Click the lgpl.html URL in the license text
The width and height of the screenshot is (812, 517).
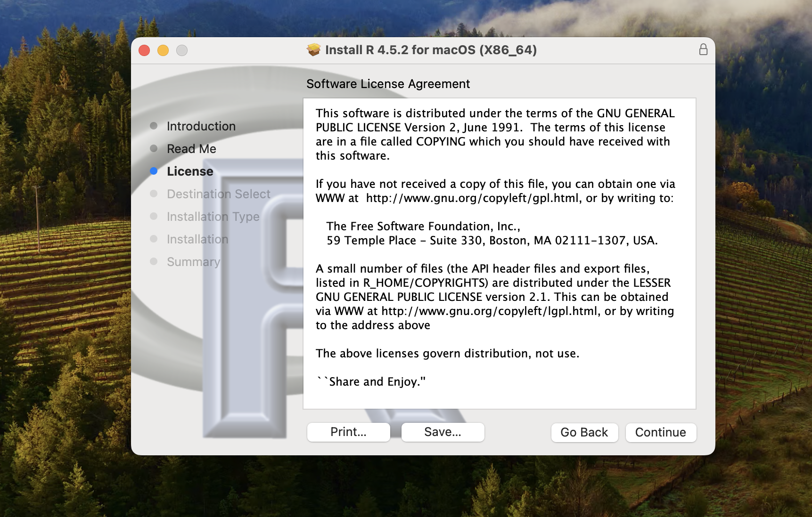[489, 311]
